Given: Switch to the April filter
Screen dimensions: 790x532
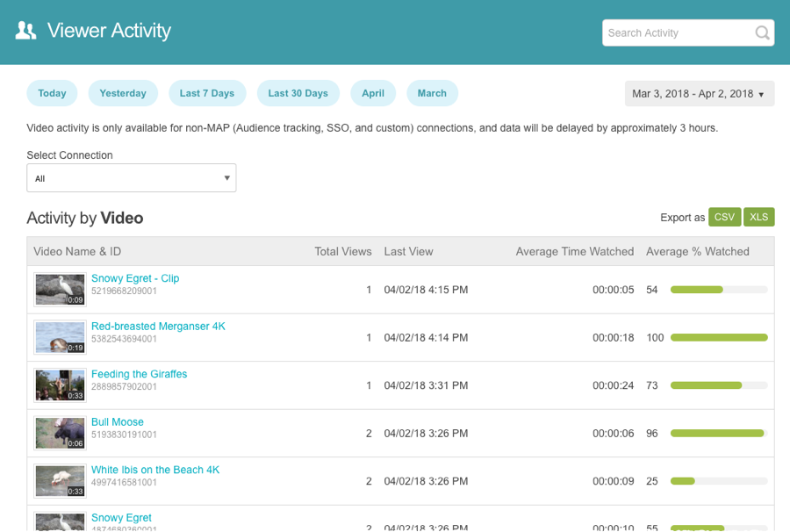Looking at the screenshot, I should pos(373,93).
